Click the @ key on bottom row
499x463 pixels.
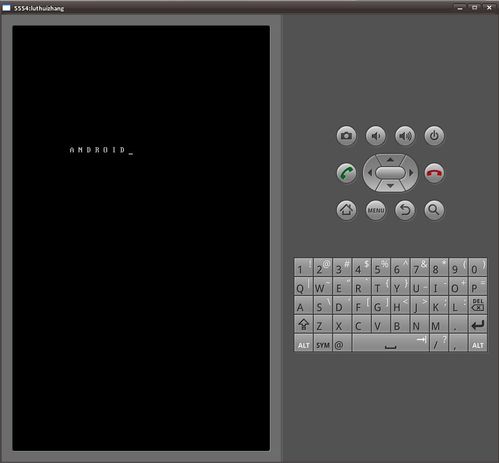tap(342, 343)
